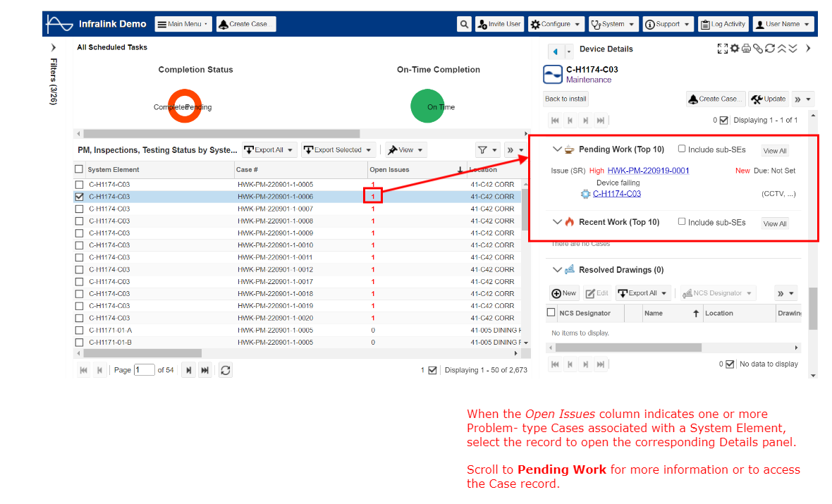
Task: Click View All for Pending Work
Action: (775, 151)
